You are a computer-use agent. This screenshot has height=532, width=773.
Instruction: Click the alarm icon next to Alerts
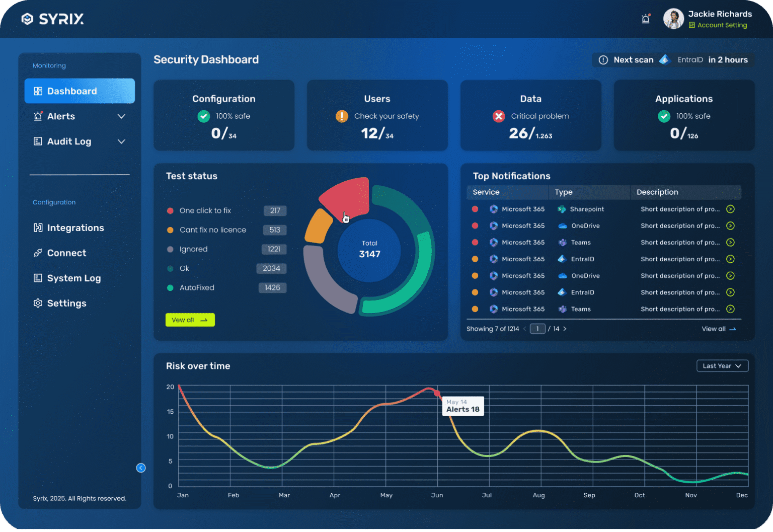[x=37, y=116]
